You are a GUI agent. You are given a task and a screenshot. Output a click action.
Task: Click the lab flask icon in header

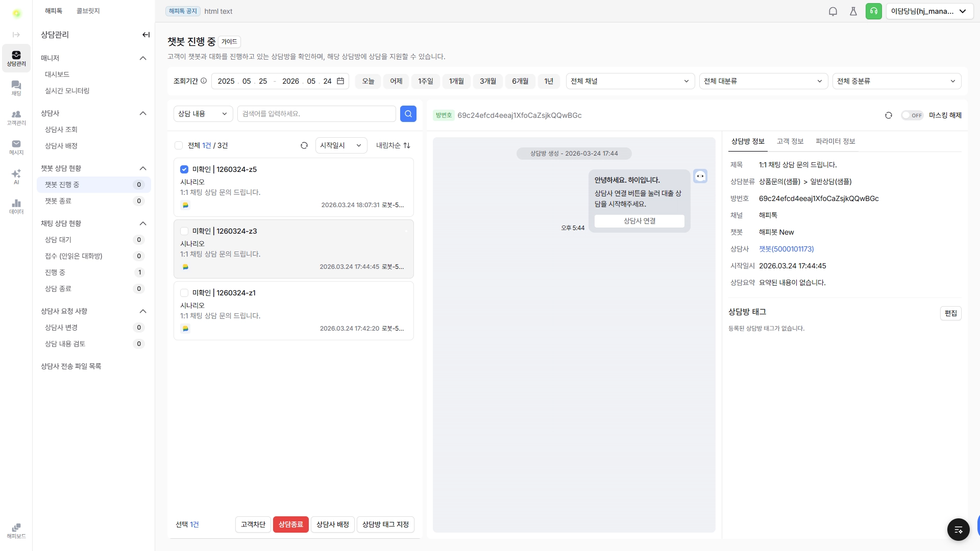pos(853,11)
